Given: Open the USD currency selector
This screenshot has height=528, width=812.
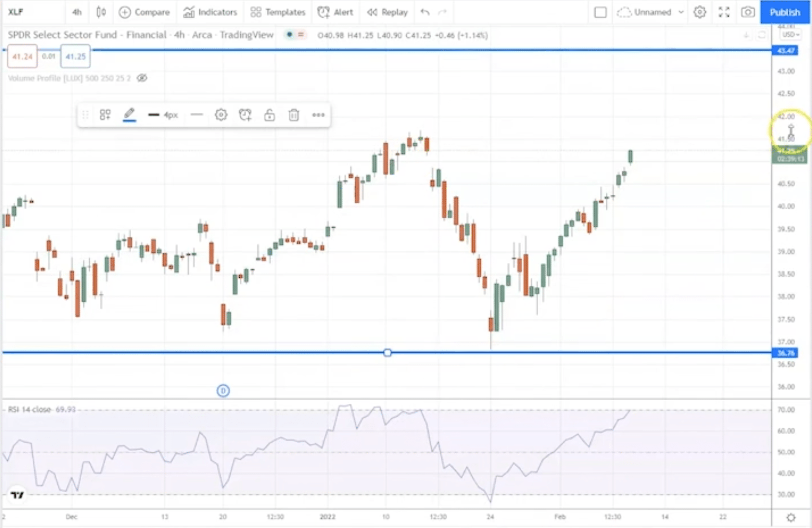Looking at the screenshot, I should click(x=791, y=34).
